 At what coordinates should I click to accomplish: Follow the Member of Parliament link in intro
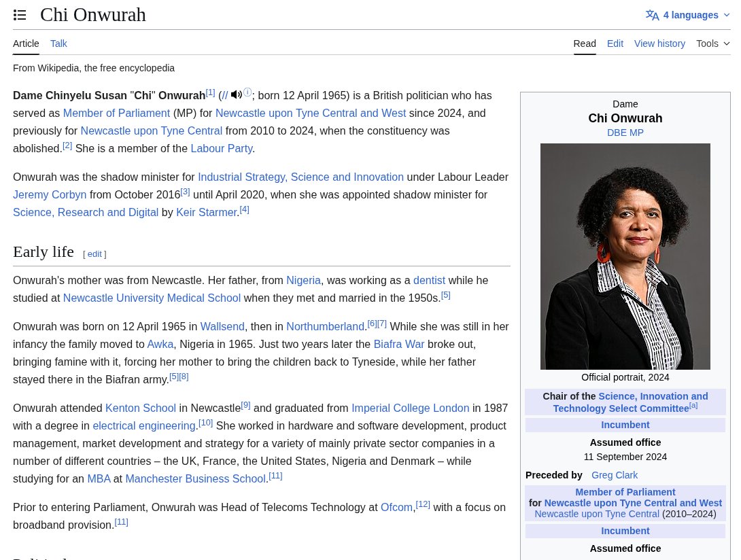116,113
